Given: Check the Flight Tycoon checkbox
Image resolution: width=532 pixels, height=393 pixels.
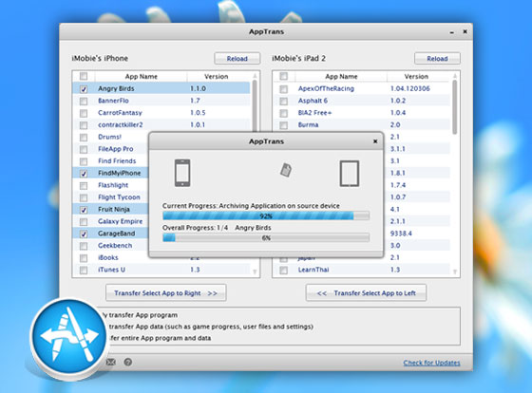Looking at the screenshot, I should point(84,197).
